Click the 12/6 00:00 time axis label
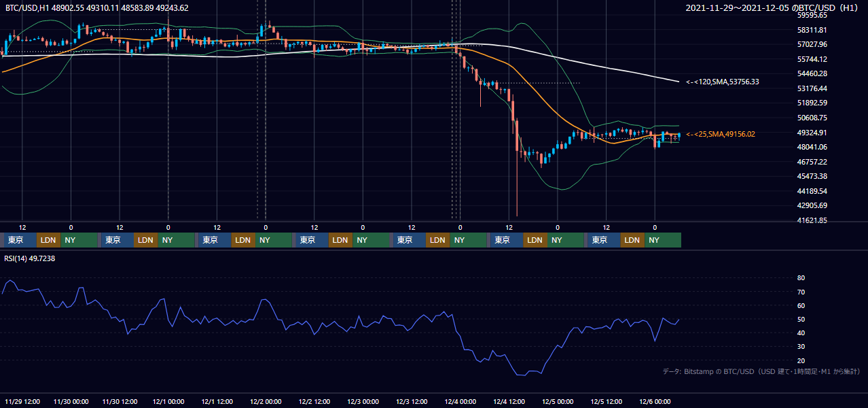This screenshot has height=408, width=868. click(x=655, y=401)
